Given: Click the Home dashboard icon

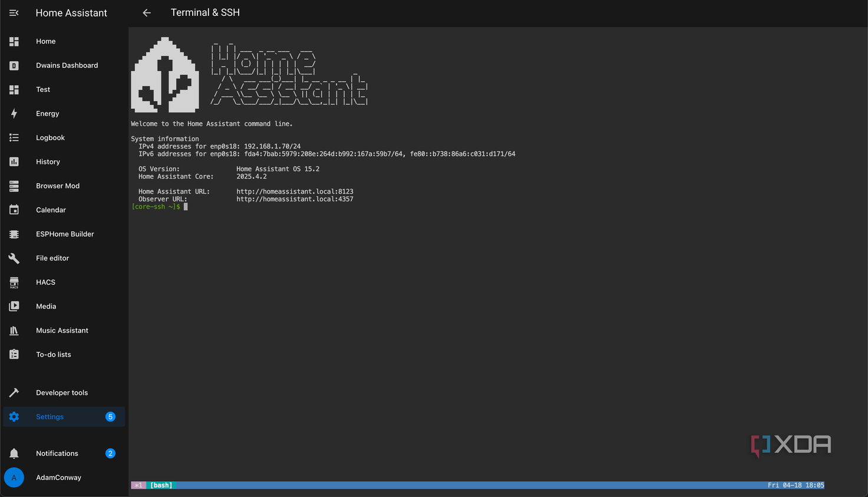Looking at the screenshot, I should tap(14, 41).
